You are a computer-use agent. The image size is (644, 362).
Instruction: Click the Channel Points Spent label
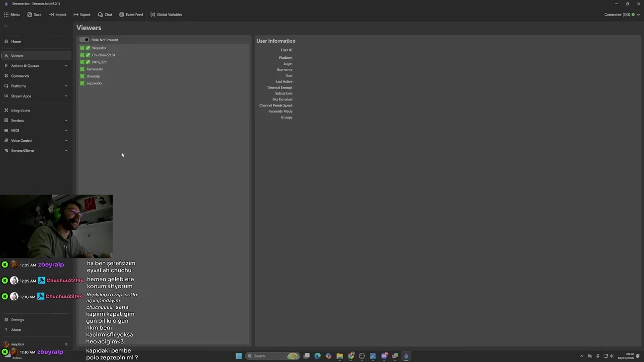276,106
